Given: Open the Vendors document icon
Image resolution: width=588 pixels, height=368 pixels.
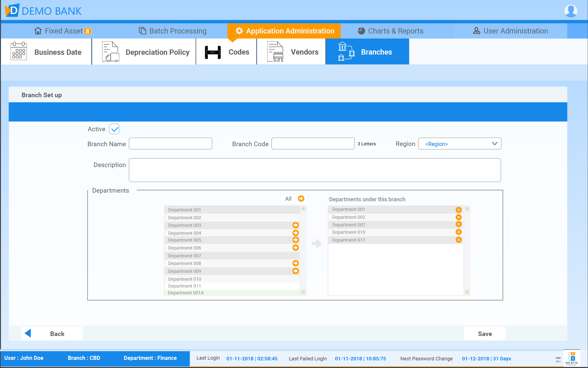Looking at the screenshot, I should tap(275, 52).
